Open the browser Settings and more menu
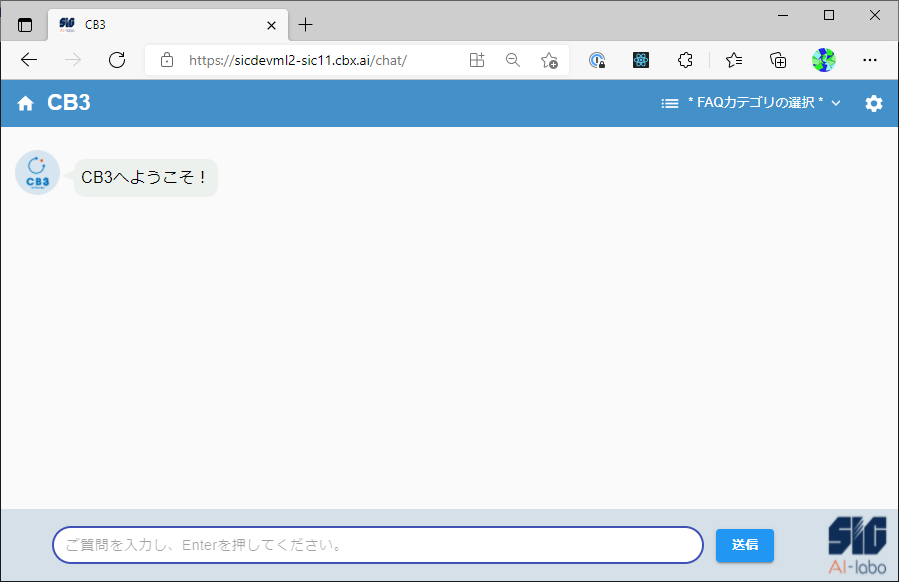This screenshot has width=899, height=582. tap(870, 60)
